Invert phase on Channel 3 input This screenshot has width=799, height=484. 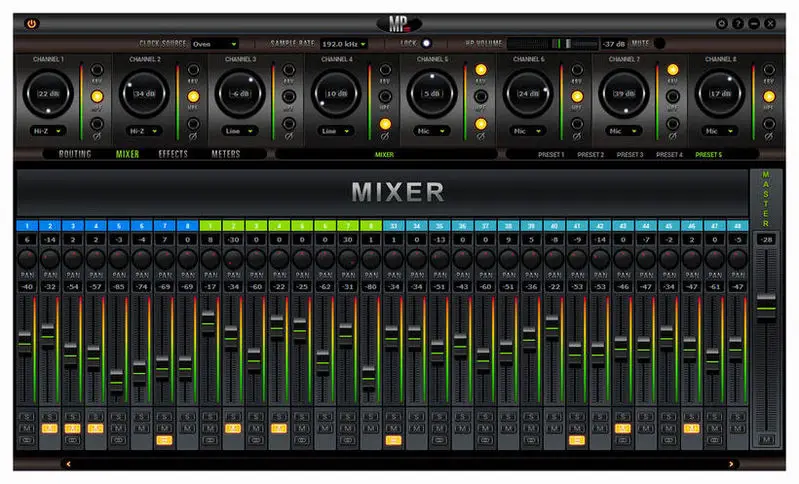[288, 124]
